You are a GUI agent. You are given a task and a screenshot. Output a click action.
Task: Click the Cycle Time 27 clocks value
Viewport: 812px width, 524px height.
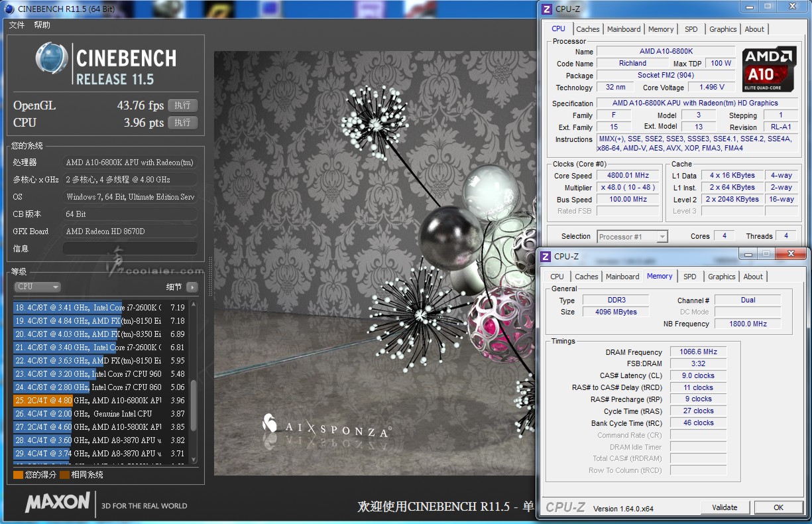[x=698, y=411]
